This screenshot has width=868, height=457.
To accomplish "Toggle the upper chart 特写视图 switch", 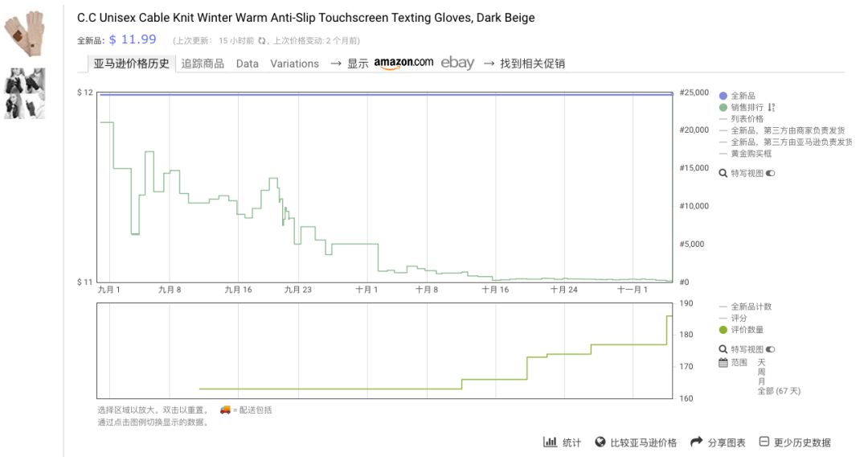I will coord(770,173).
